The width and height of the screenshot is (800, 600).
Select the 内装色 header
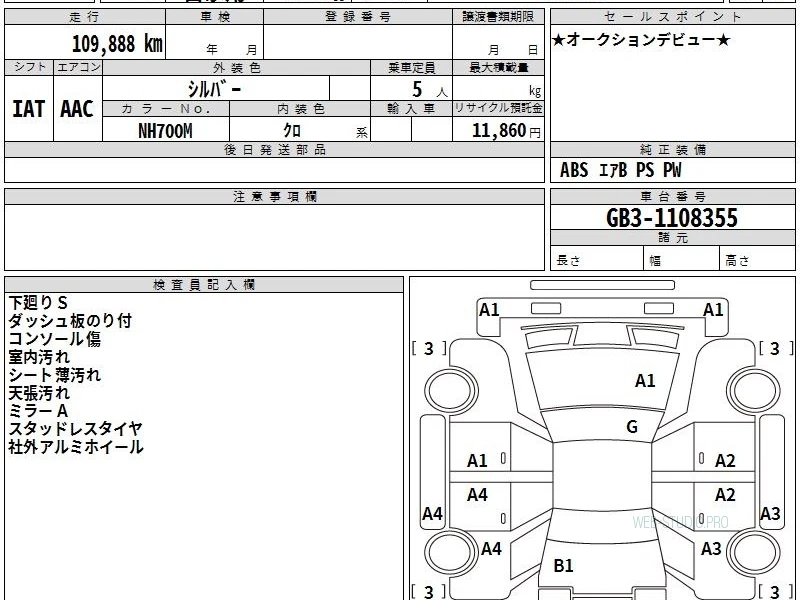(300, 109)
